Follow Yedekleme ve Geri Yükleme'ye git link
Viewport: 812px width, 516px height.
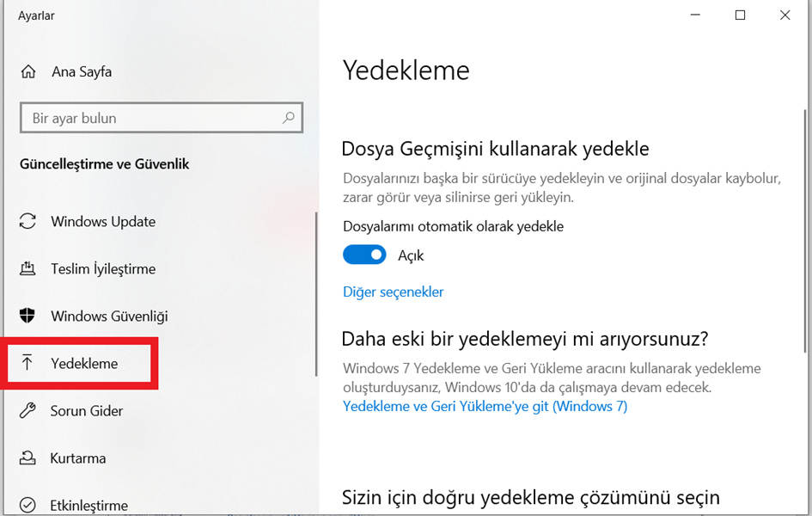(485, 406)
